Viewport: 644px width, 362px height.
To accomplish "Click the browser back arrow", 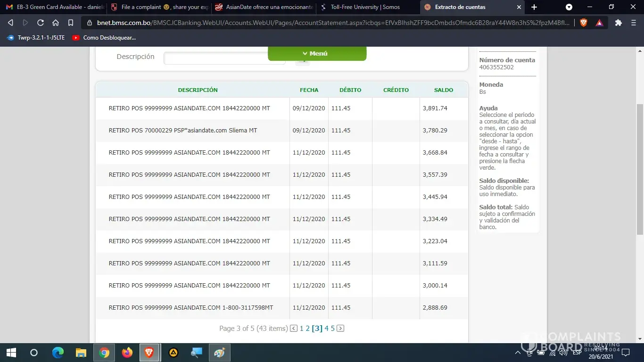I will click(10, 23).
